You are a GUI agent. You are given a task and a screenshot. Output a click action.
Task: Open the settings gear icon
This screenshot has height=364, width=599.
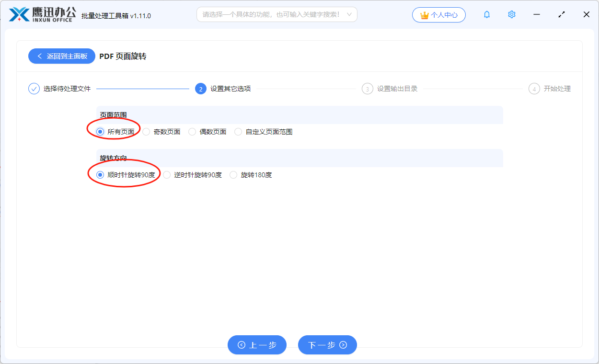click(x=511, y=14)
